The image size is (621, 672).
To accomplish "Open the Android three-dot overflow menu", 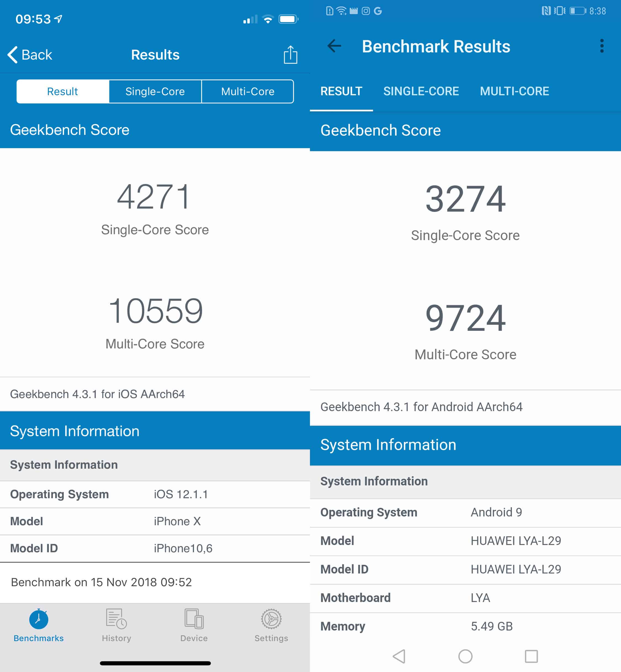I will [602, 46].
